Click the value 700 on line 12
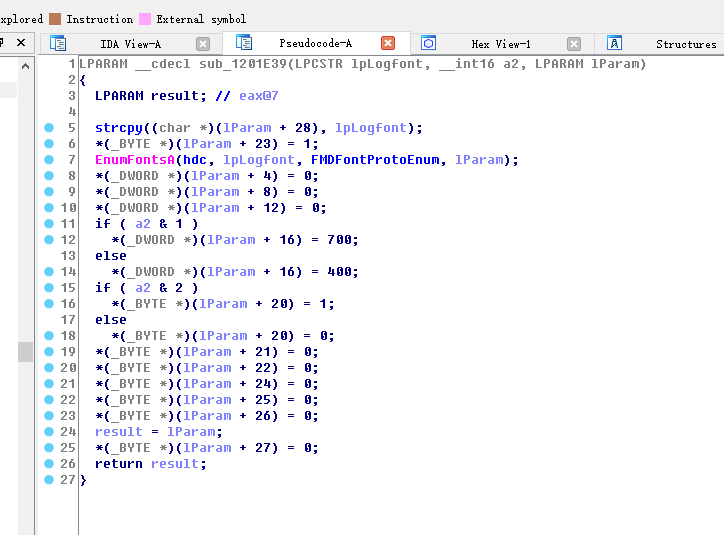The image size is (724, 535). (339, 240)
